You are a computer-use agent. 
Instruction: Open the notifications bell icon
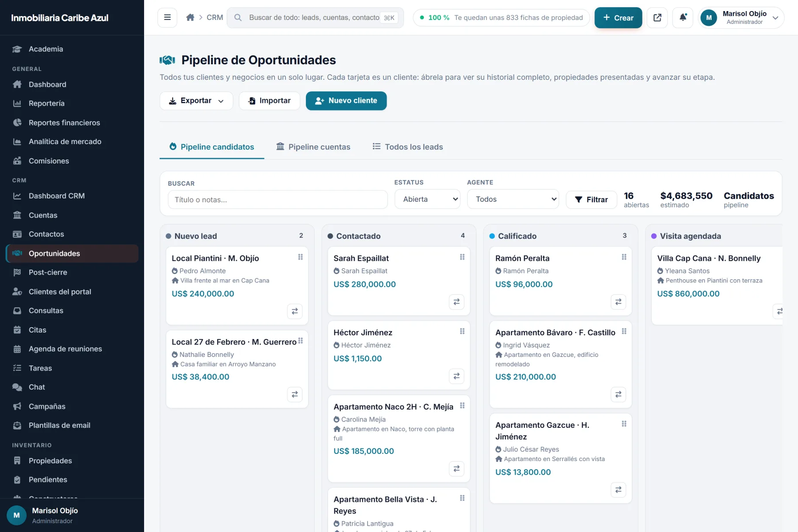(x=683, y=18)
